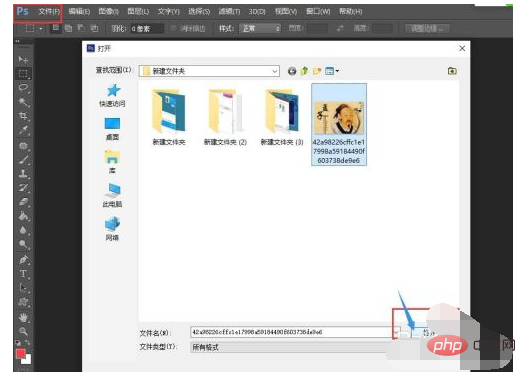Select the Rectangular Marquee tool
526x378 pixels.
pyautogui.click(x=23, y=73)
